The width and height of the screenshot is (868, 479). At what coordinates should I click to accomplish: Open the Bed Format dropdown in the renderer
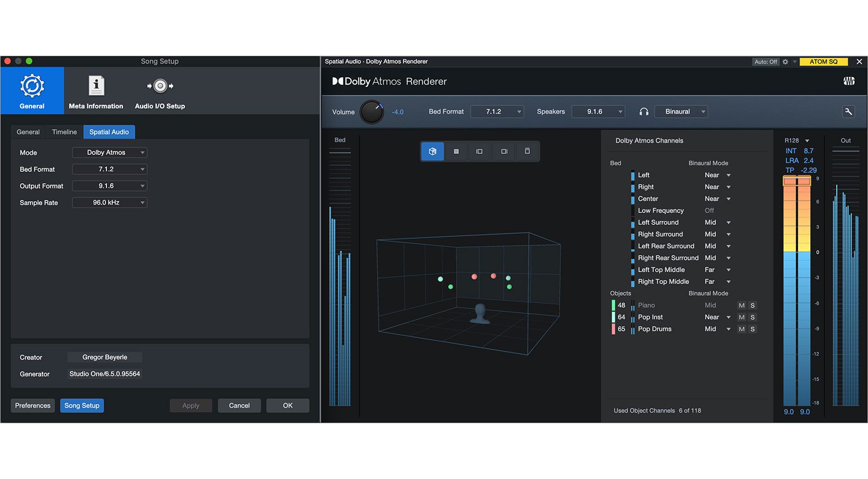[497, 111]
